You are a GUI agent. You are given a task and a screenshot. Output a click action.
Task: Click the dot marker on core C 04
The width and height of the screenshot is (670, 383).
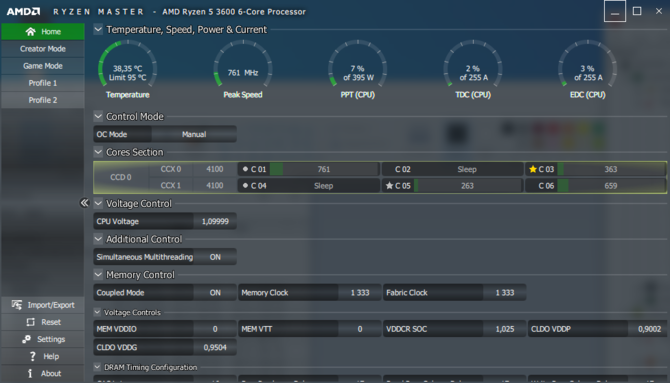245,186
